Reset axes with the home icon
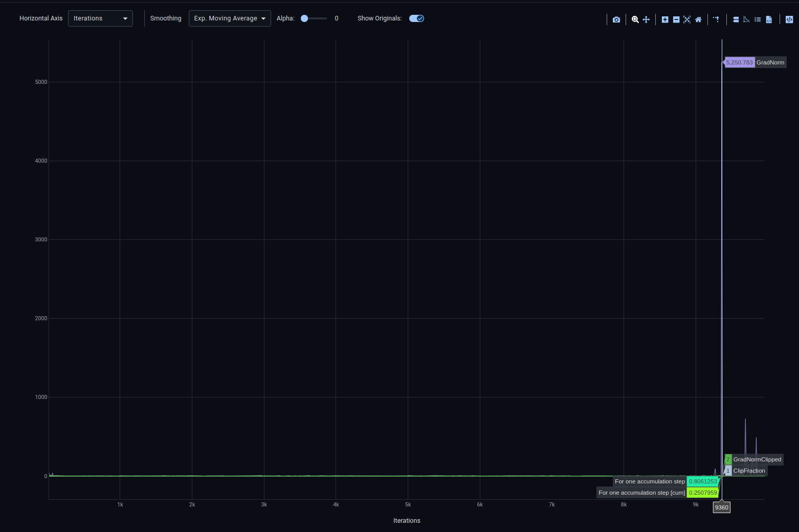The height and width of the screenshot is (532, 799). [x=698, y=19]
